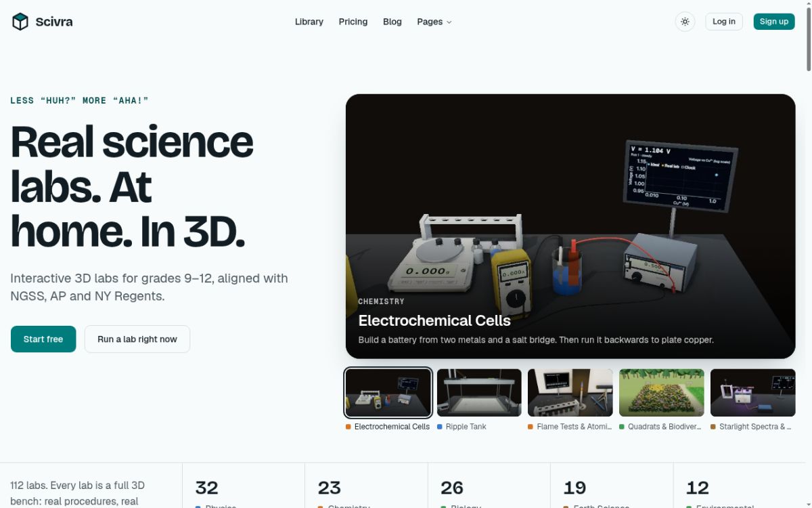Click the hero description about building a battery
Viewport: 812px width, 508px height.
tap(536, 339)
